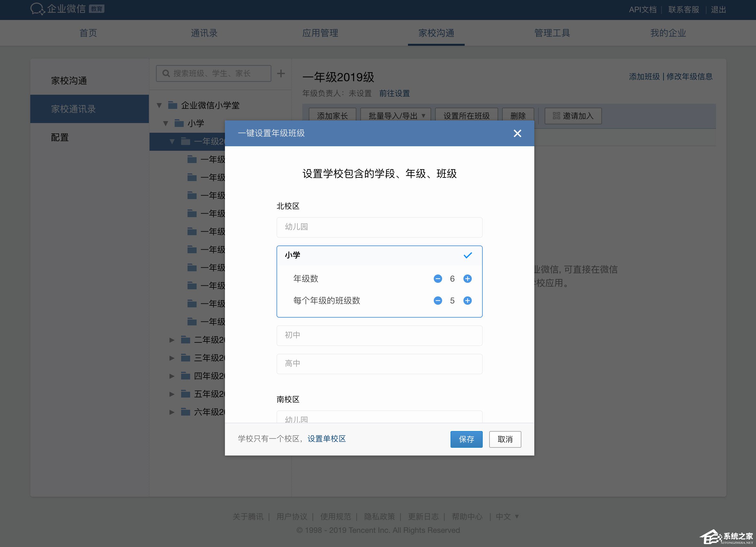
Task: Click the QR grid icon on 邀请加入 button
Action: point(556,116)
